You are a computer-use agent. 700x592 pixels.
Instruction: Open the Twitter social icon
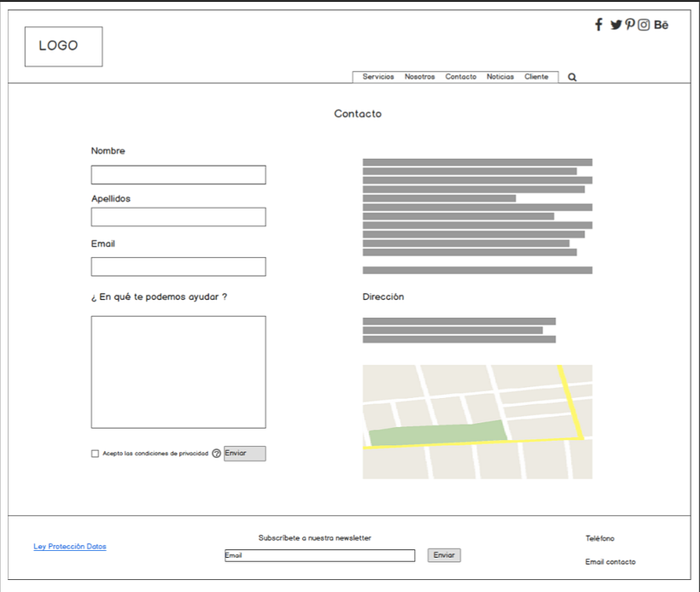coord(615,25)
